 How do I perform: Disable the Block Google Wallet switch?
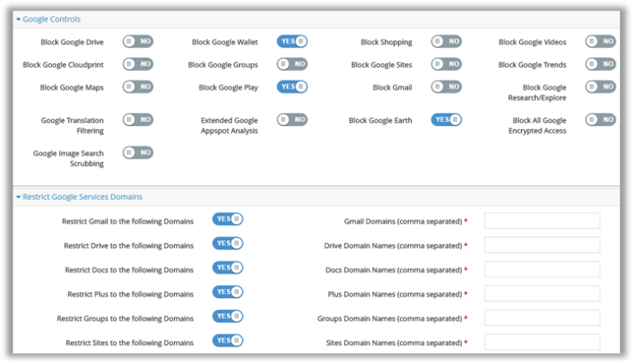click(x=292, y=41)
